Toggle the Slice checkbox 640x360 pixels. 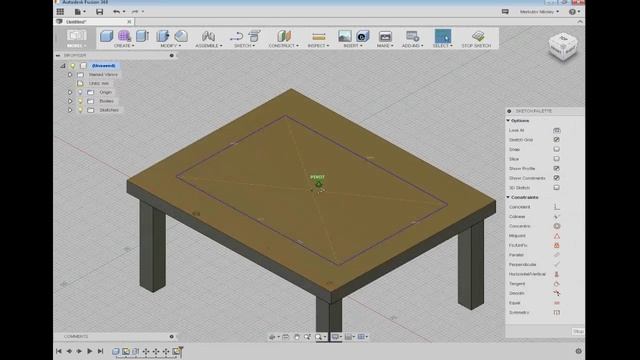click(557, 159)
